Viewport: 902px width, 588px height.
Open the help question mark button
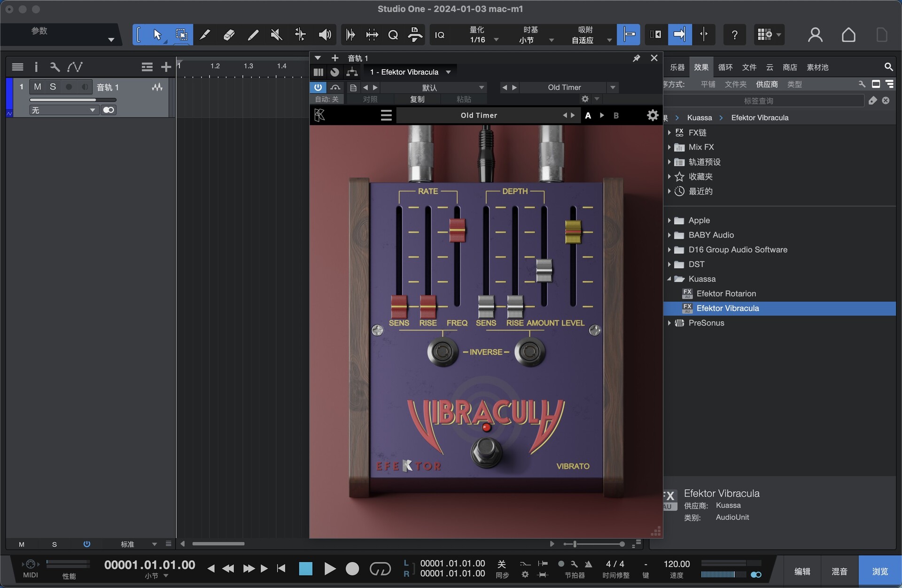(734, 35)
